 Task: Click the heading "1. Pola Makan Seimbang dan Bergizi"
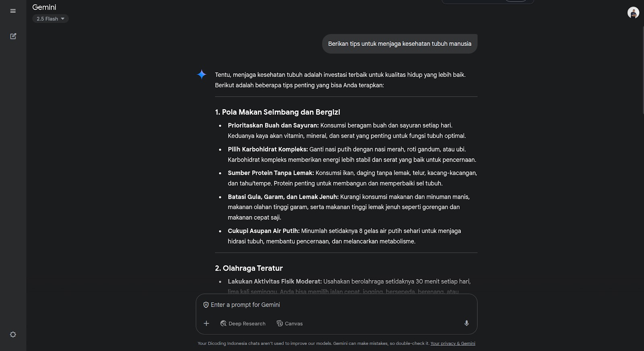pyautogui.click(x=277, y=112)
